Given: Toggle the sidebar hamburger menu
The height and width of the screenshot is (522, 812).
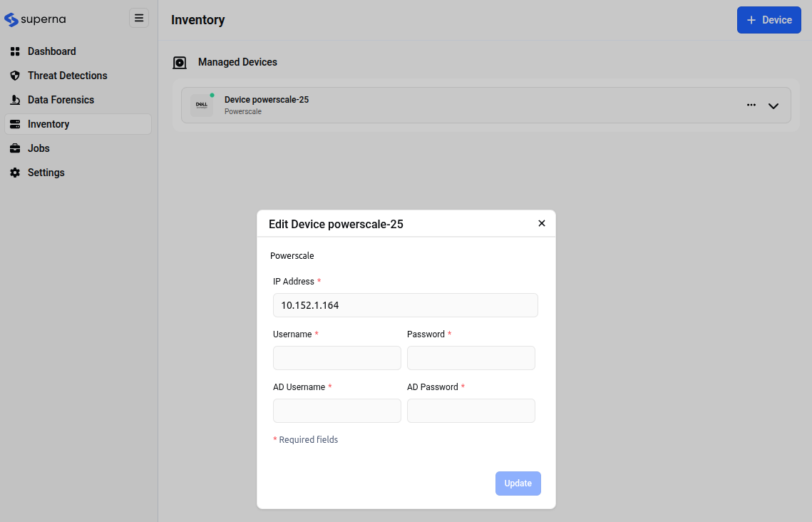Looking at the screenshot, I should coord(139,19).
